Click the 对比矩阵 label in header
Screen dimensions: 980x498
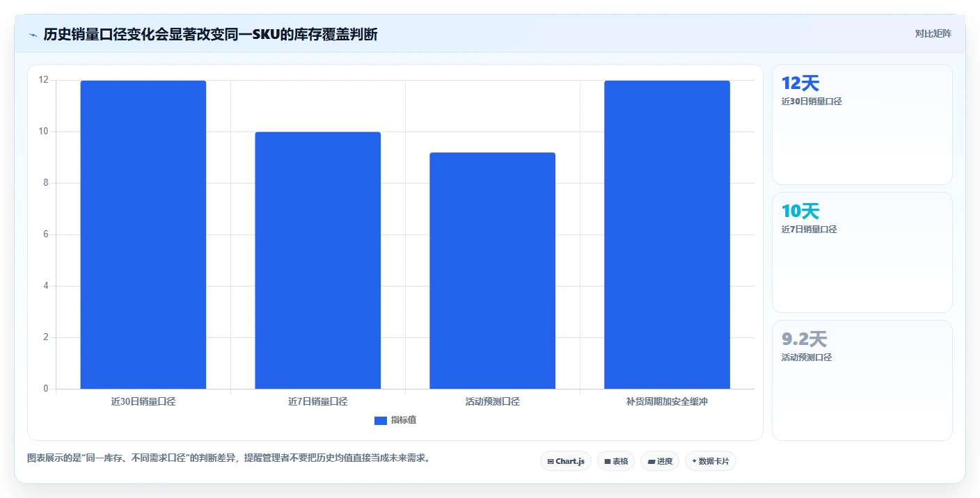point(933,33)
